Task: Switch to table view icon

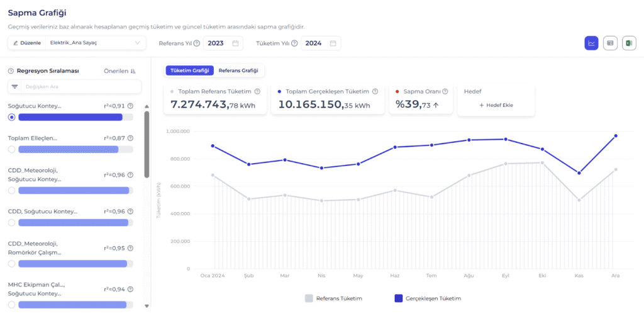Action: [609, 43]
